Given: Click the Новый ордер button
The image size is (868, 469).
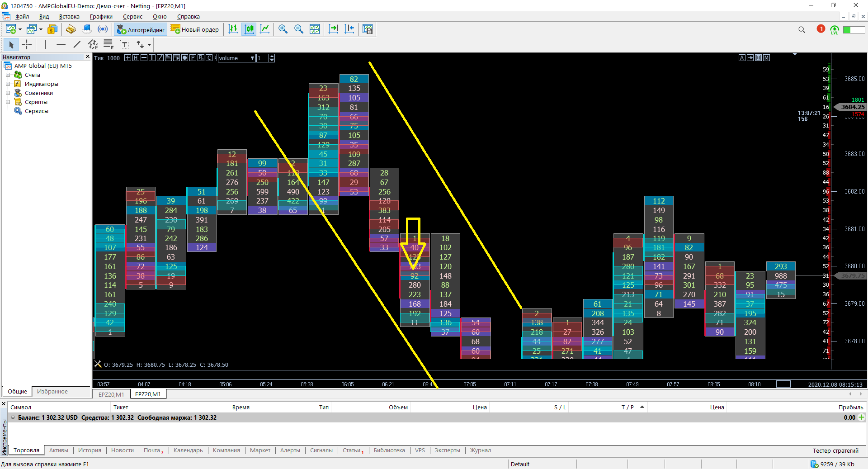Looking at the screenshot, I should pyautogui.click(x=195, y=29).
